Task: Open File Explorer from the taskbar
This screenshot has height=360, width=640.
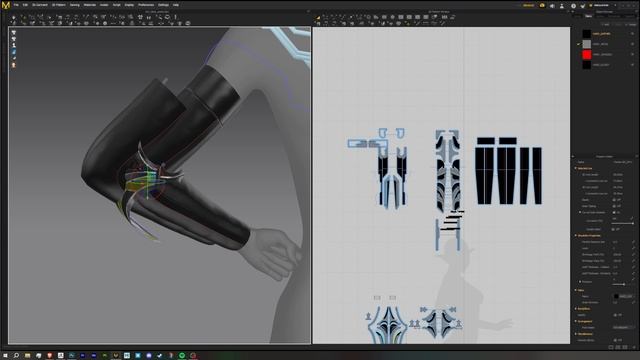Action: (27, 356)
